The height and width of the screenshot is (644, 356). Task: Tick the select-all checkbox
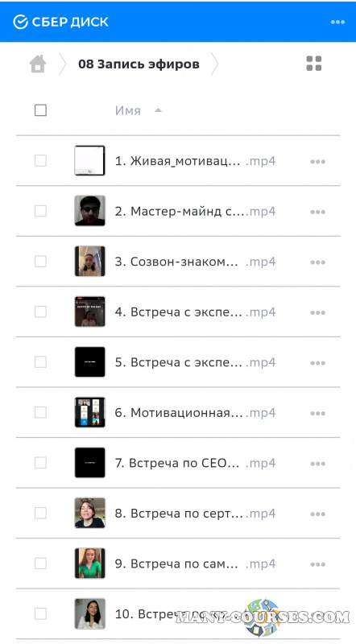pos(40,110)
